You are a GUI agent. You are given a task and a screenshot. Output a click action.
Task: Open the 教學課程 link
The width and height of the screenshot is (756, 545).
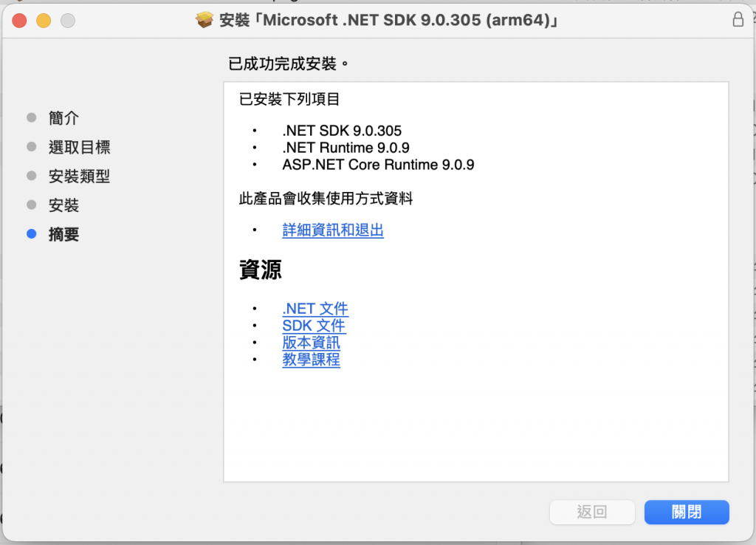coord(311,360)
